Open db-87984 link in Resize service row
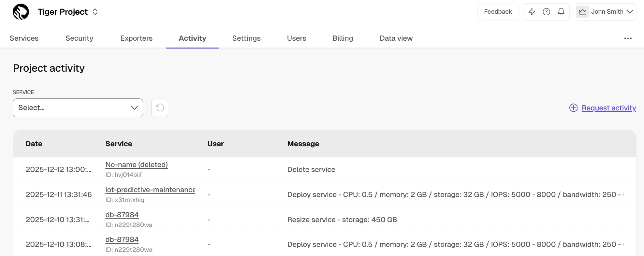644x256 pixels. 122,215
